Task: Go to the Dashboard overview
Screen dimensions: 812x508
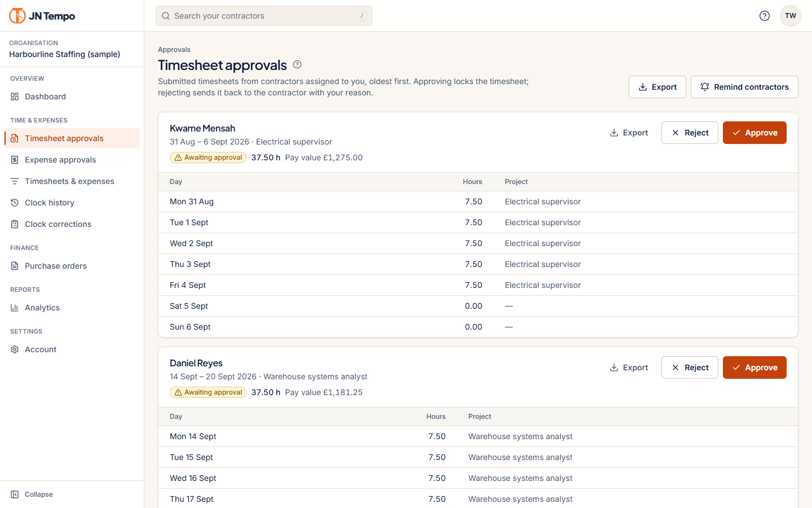Action: [72, 97]
